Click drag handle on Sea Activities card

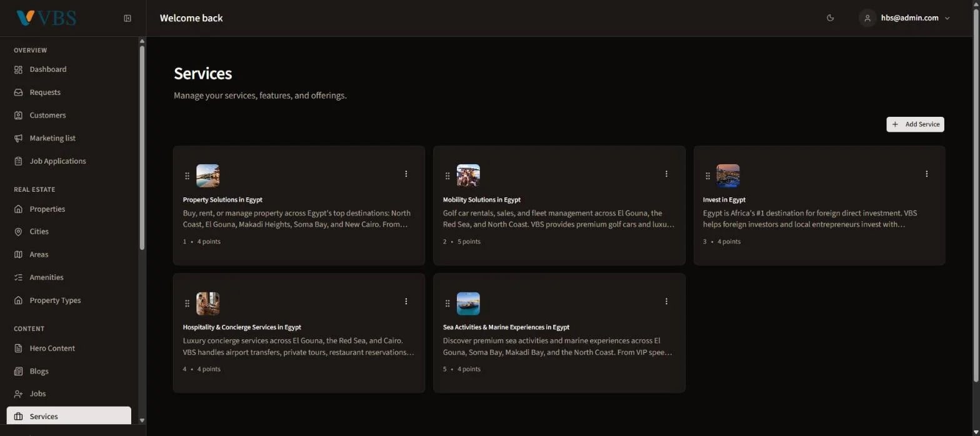[447, 304]
